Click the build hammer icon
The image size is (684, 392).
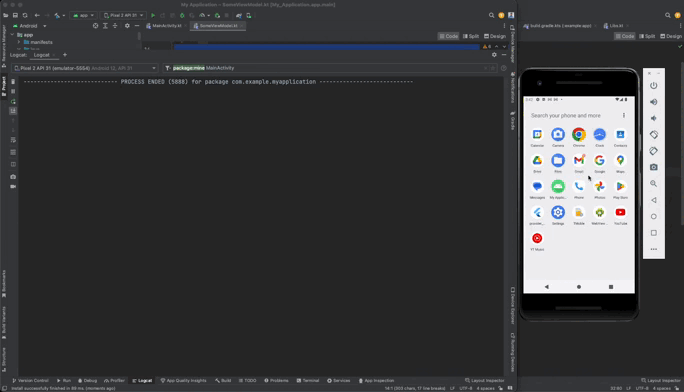coord(57,15)
